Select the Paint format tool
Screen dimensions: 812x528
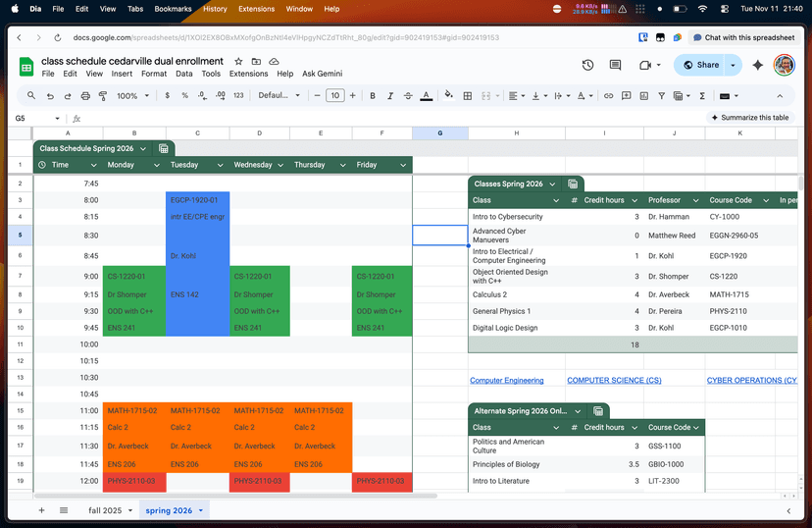click(103, 96)
